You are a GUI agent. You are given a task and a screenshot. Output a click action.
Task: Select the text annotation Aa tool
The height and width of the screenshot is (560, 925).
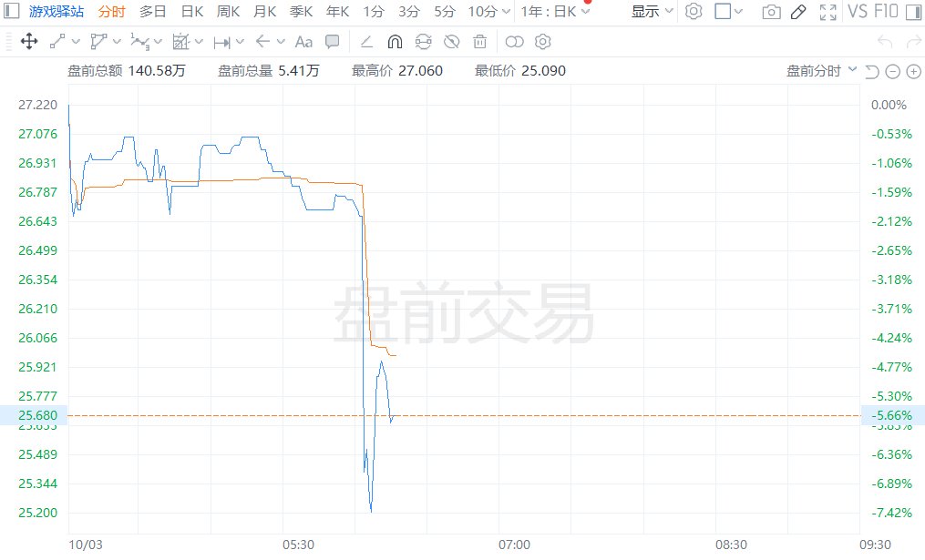pos(304,42)
